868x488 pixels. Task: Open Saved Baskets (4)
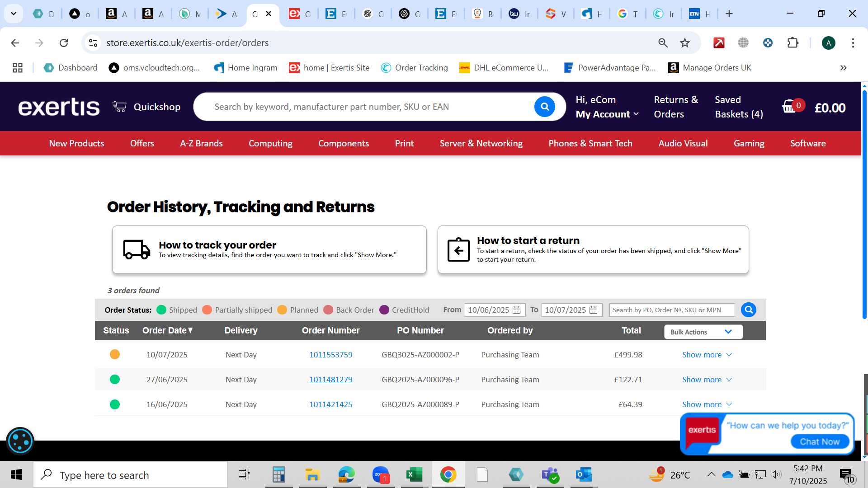[739, 107]
